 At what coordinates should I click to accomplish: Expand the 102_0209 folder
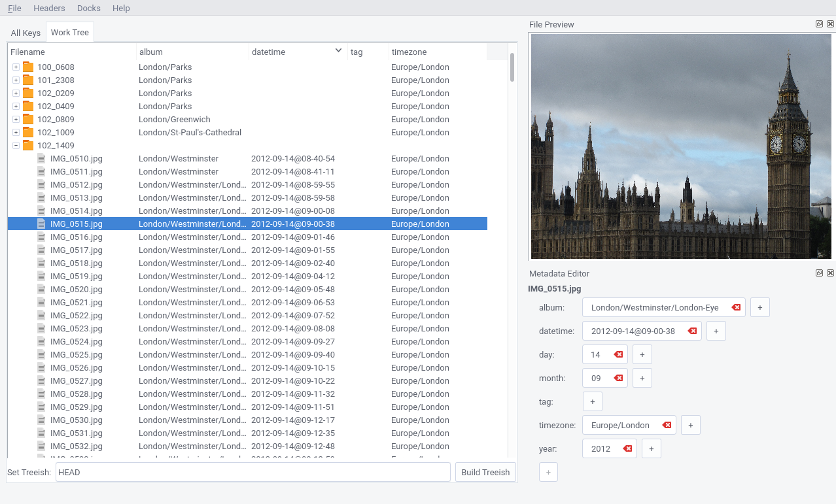pos(16,93)
